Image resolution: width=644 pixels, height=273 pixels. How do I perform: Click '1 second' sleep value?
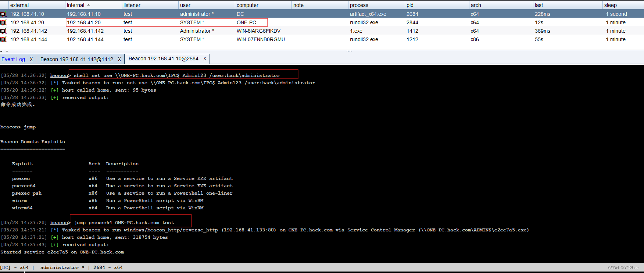click(x=616, y=14)
